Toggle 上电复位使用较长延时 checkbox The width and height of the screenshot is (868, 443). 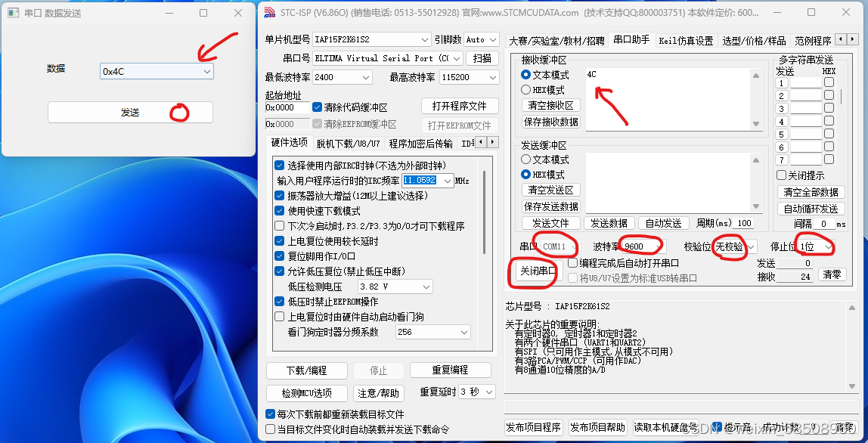[x=280, y=241]
